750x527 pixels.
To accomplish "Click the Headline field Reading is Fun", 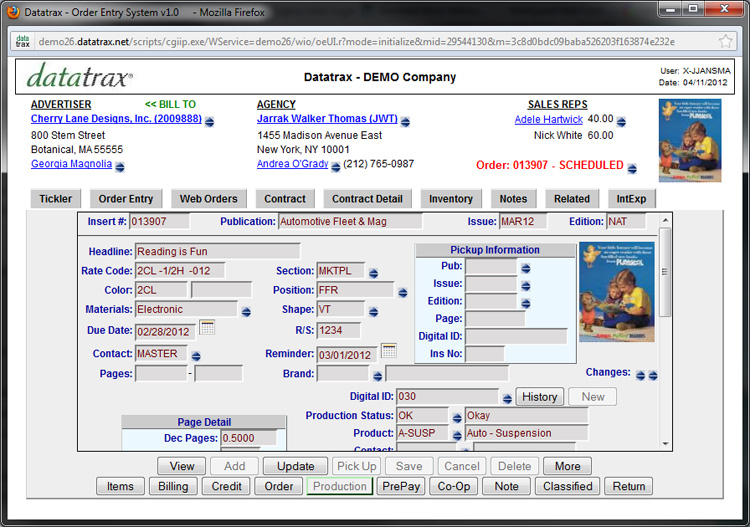I will 218,252.
